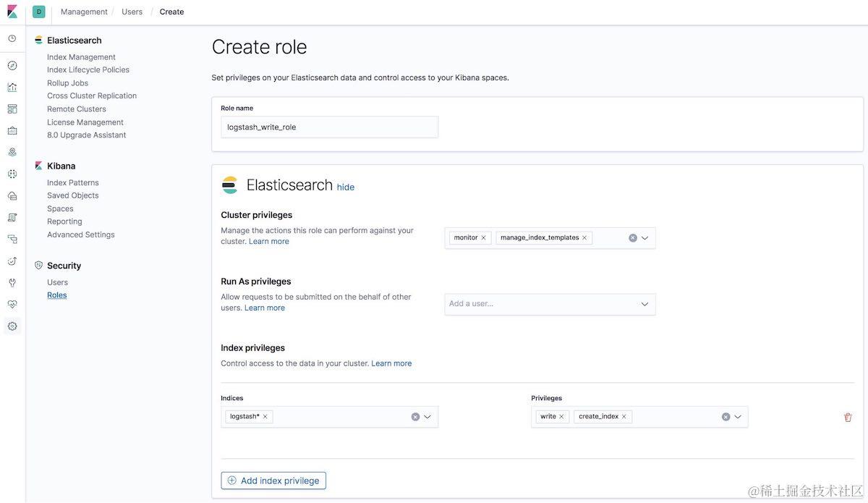Image resolution: width=868 pixels, height=503 pixels.
Task: Open Dev Tools wrench icon
Action: 12,282
